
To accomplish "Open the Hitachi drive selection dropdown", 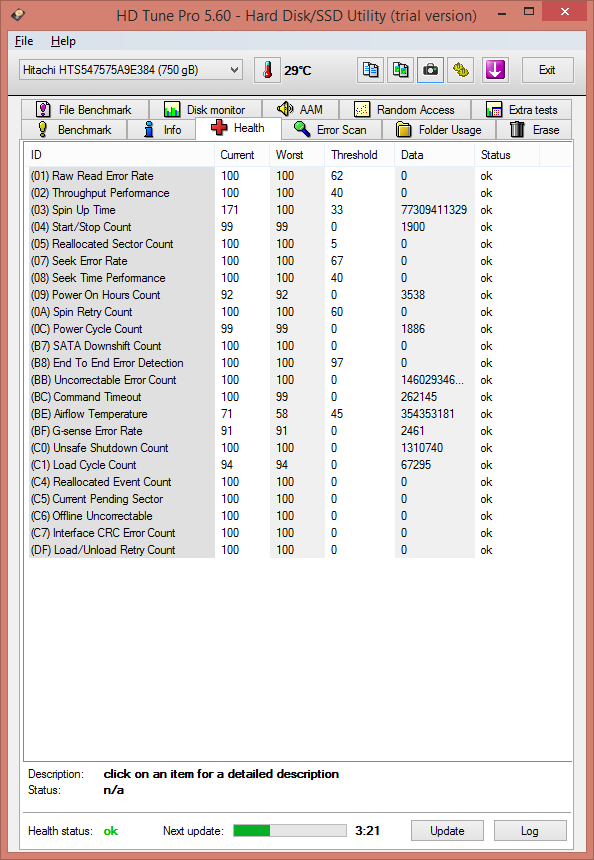I will coord(131,70).
